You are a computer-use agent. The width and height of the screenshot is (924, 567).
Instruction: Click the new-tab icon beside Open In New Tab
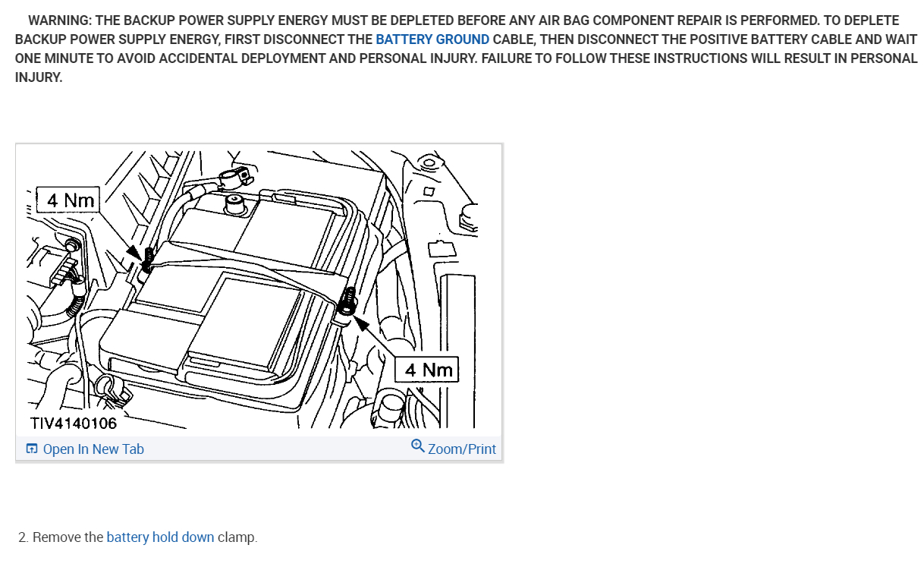[x=32, y=449]
